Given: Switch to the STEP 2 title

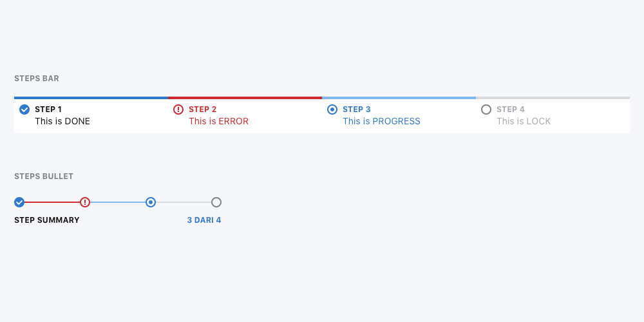Looking at the screenshot, I should tap(202, 109).
